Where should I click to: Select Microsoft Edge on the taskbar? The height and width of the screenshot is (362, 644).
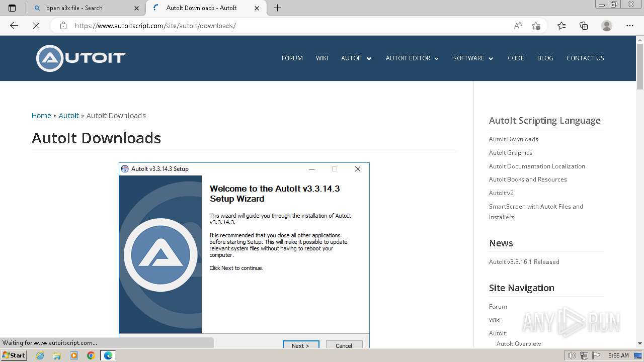108,355
